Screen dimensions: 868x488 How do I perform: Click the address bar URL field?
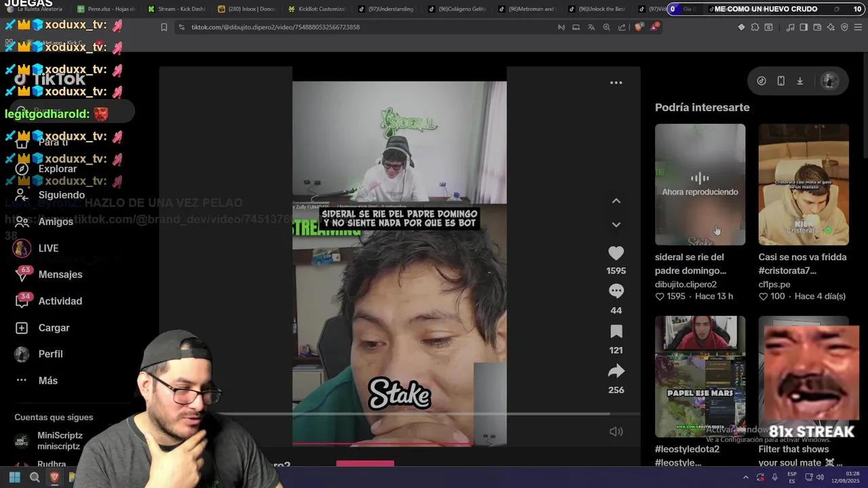pyautogui.click(x=366, y=27)
